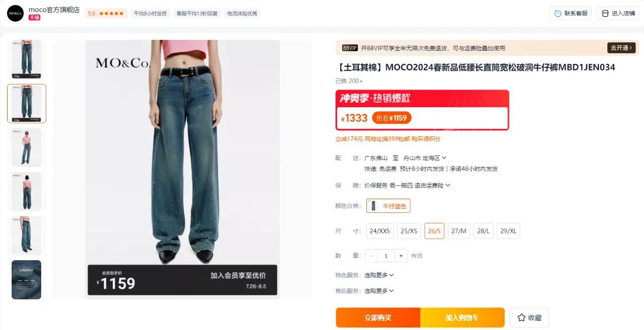Click the enter store shop icon
Image resolution: width=644 pixels, height=330 pixels.
pos(605,14)
